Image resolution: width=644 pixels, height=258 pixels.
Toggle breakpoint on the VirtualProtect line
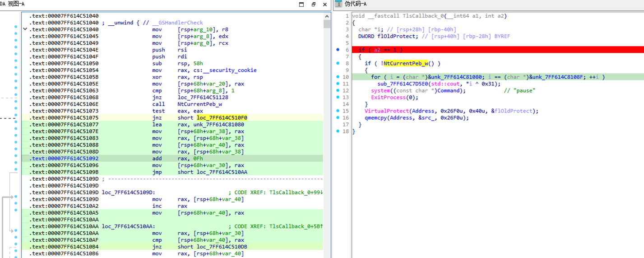coord(338,111)
